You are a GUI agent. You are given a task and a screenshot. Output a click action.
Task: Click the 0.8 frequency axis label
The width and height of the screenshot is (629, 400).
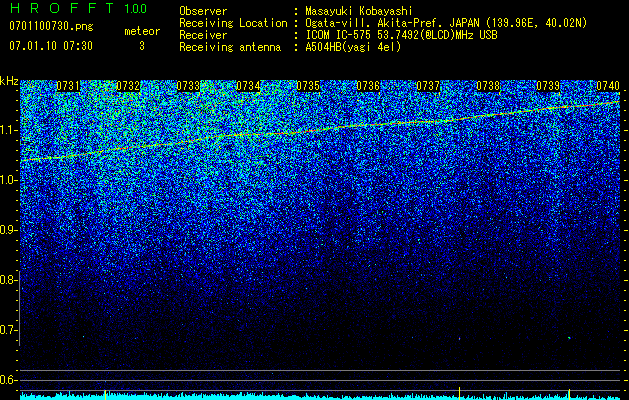[x=8, y=280]
